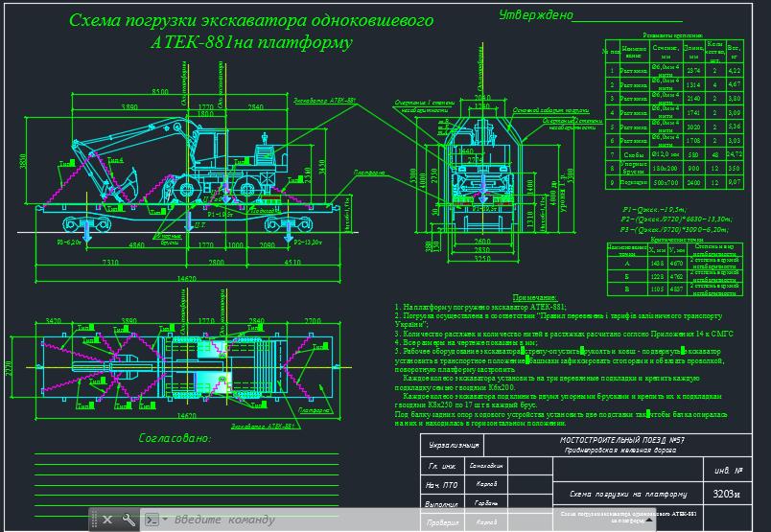Select dimension '7310' under side view
The width and height of the screenshot is (771, 532).
point(109,262)
